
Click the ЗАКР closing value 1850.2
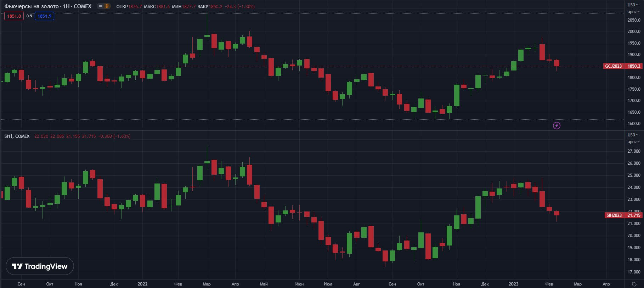[215, 6]
